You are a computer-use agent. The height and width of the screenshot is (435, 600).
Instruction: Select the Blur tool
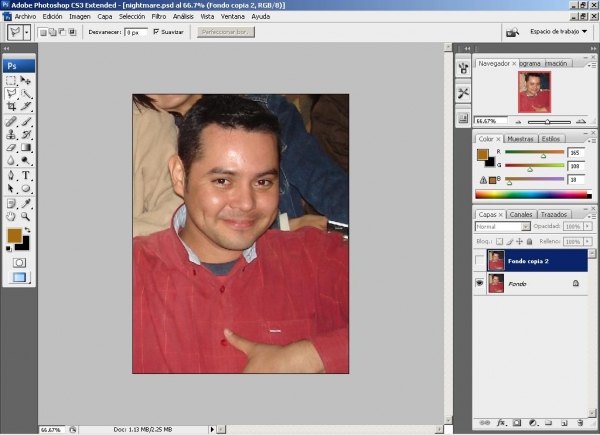[11, 161]
